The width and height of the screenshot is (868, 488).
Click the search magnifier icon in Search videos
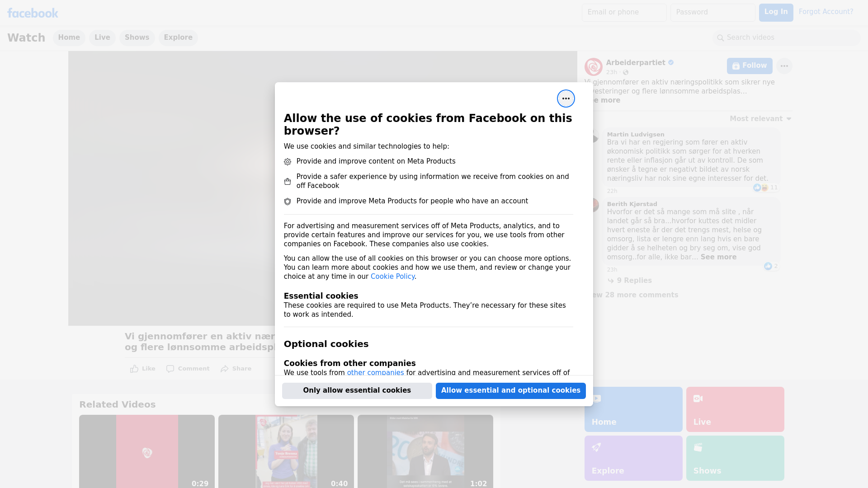tap(721, 38)
